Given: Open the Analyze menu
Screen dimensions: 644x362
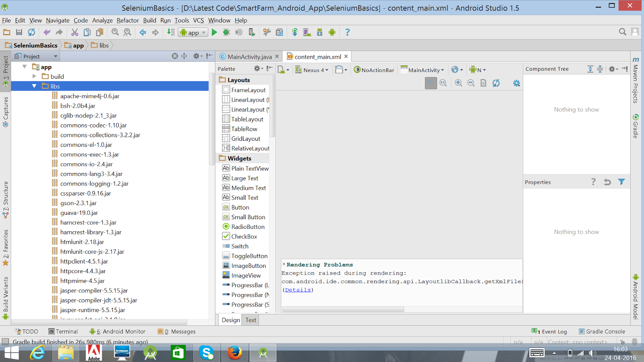Looking at the screenshot, I should point(102,20).
